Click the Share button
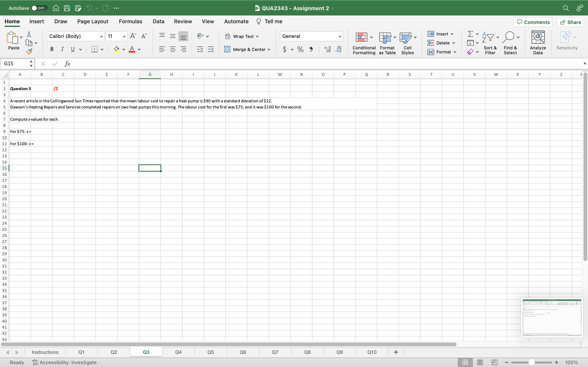This screenshot has height=367, width=588. point(570,22)
